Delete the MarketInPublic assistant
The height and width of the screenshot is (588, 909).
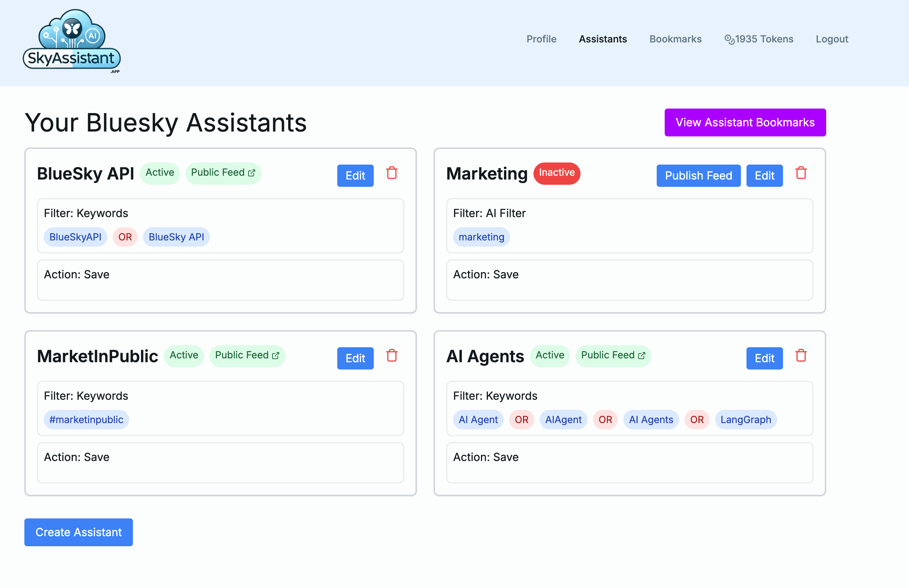(392, 356)
